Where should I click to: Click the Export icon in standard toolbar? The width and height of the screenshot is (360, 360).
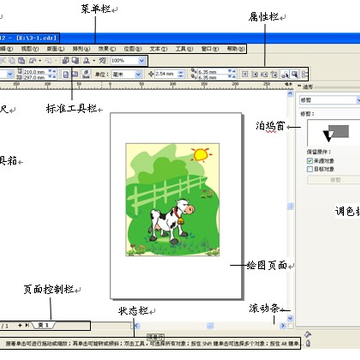(75, 61)
